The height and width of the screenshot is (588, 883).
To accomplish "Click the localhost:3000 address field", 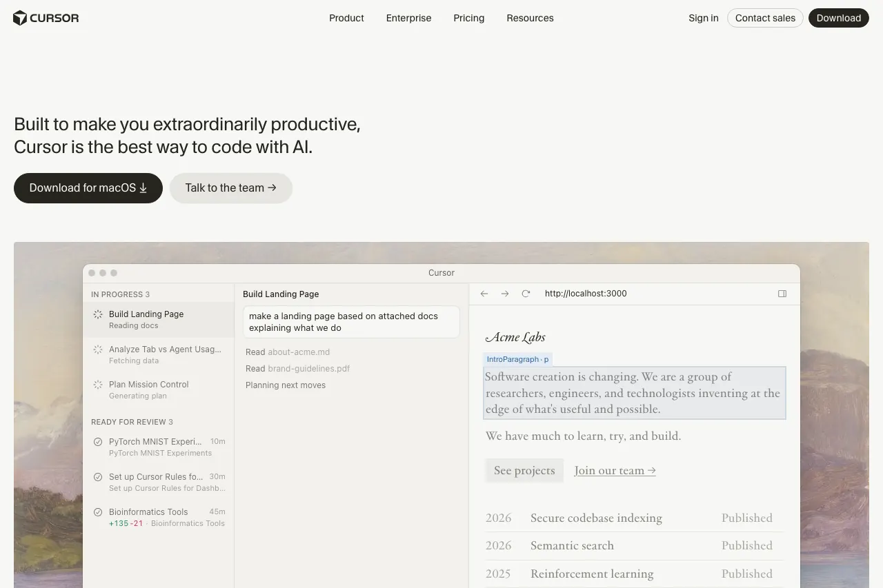I will tap(586, 294).
